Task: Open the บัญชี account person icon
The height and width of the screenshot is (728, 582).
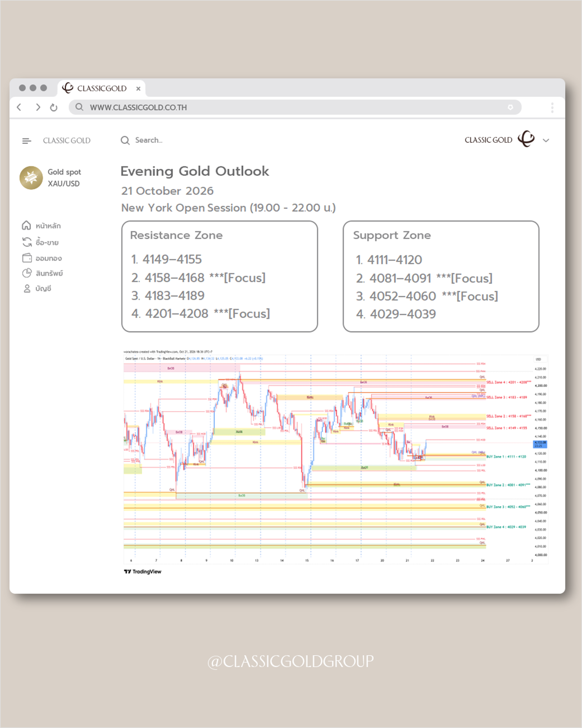Action: tap(27, 288)
